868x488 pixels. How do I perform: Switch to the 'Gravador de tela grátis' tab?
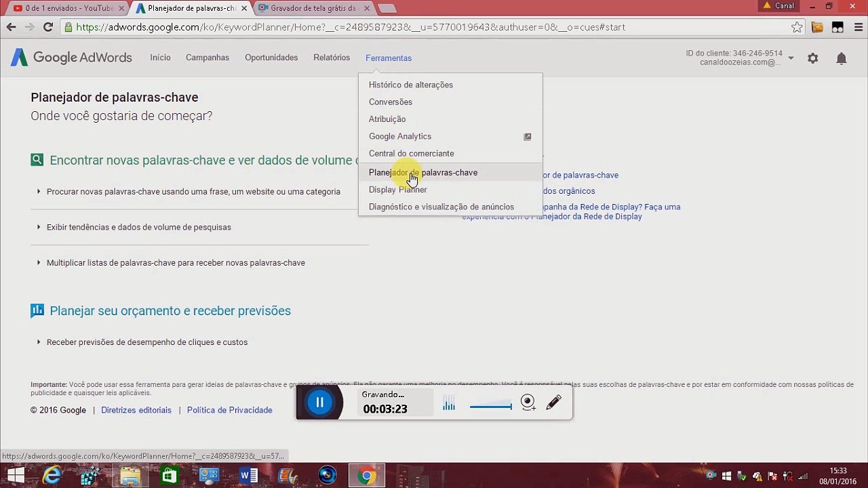tap(312, 8)
